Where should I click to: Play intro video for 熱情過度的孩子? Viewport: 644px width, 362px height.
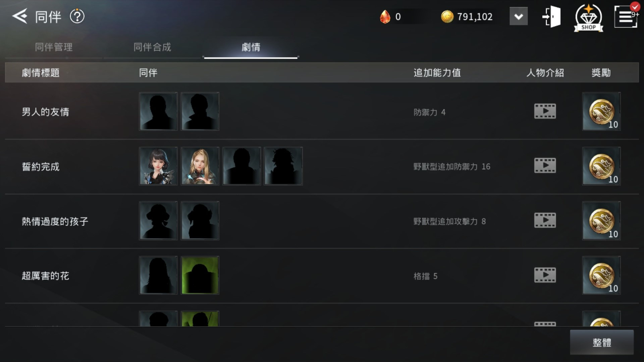(545, 220)
